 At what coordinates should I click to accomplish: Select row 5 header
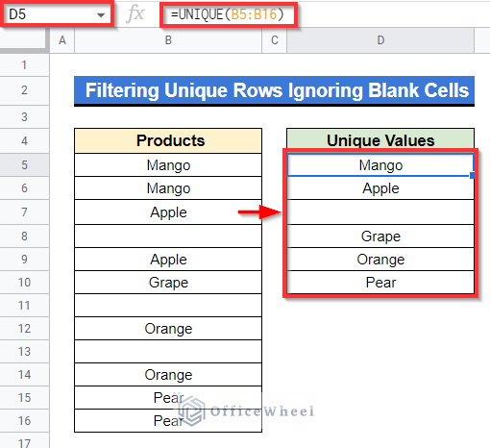point(25,165)
